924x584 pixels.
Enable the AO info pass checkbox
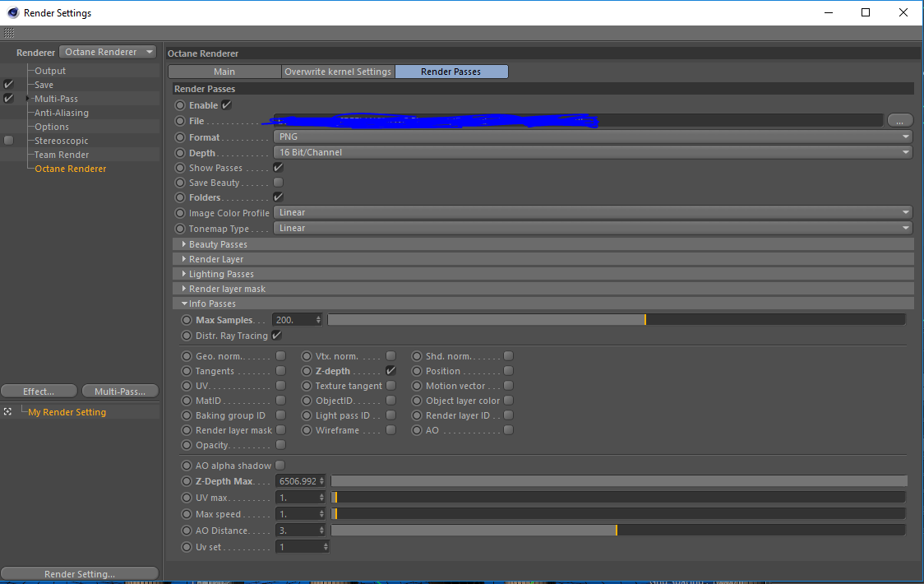pos(509,430)
